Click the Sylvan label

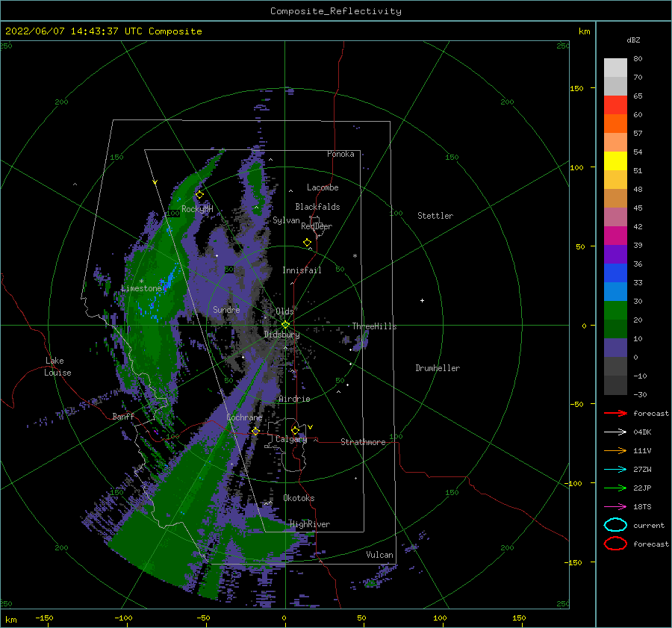click(x=286, y=220)
